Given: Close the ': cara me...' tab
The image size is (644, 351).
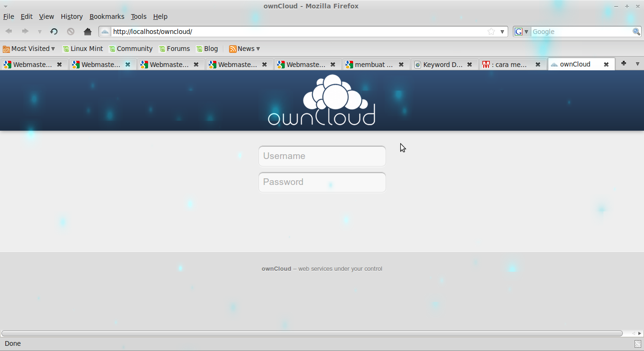Looking at the screenshot, I should [538, 65].
